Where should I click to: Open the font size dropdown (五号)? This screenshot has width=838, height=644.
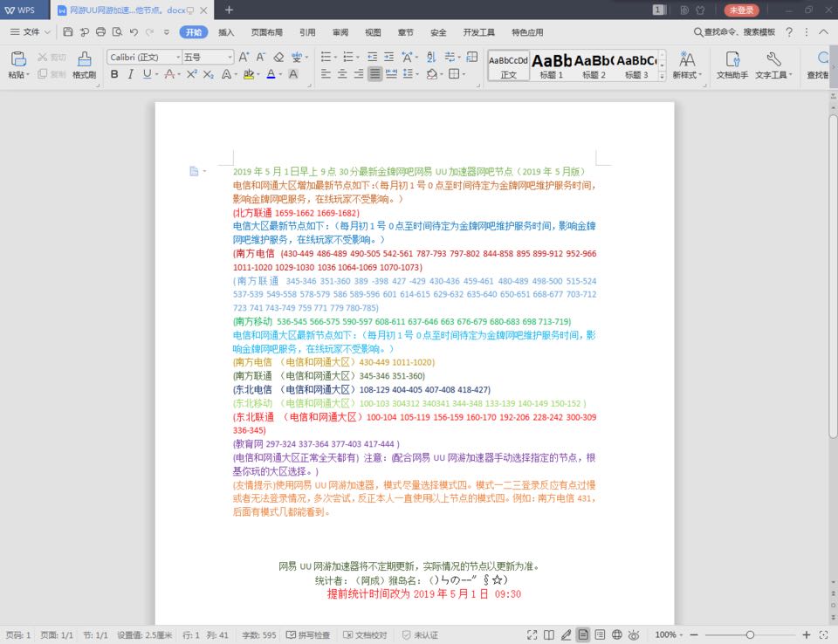pyautogui.click(x=230, y=58)
